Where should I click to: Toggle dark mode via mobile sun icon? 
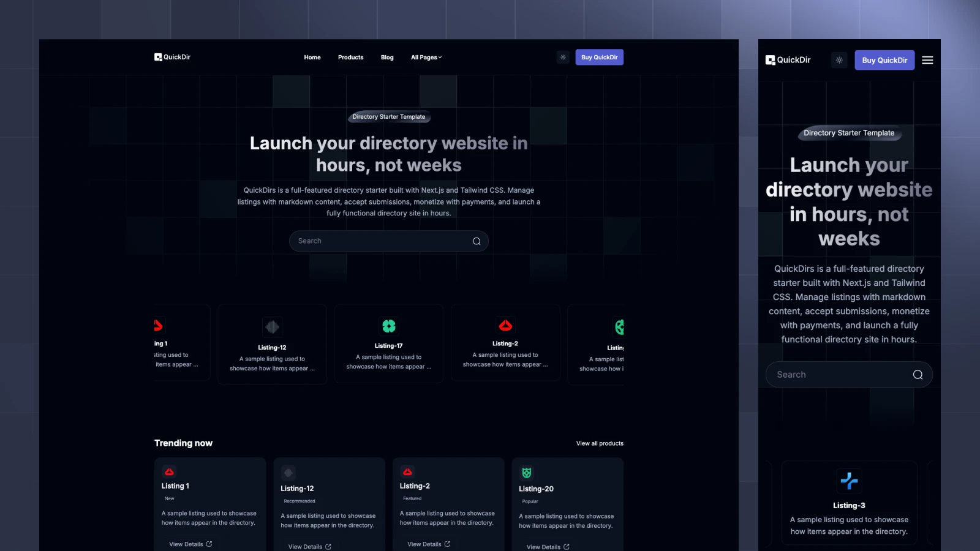click(x=839, y=60)
